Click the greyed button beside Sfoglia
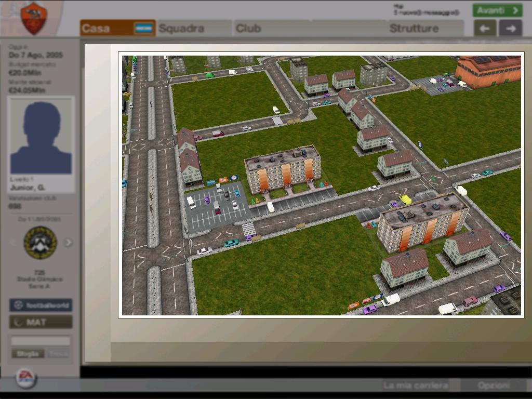532x399 pixels. [58, 354]
